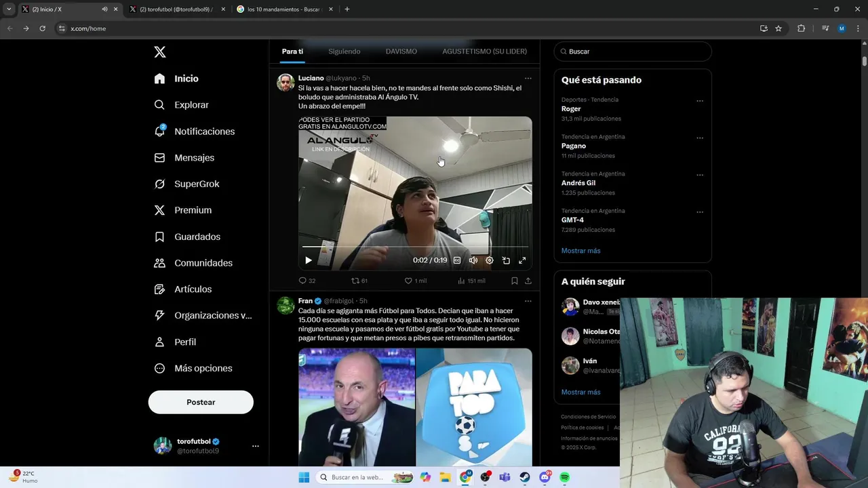This screenshot has height=488, width=868.
Task: Open Fran's profile avatar
Action: coord(285,306)
